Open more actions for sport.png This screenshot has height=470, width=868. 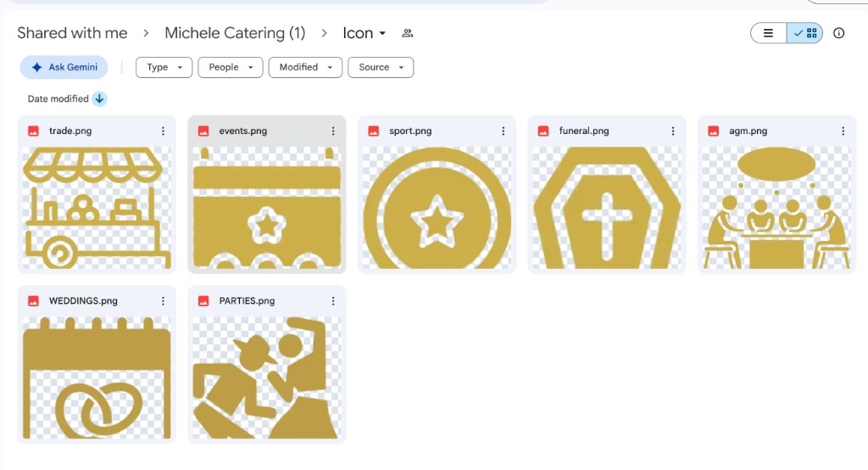[503, 131]
